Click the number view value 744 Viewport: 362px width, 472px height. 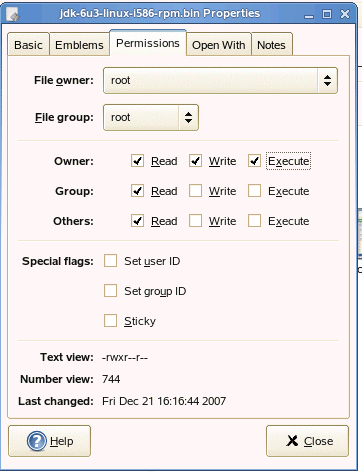click(111, 379)
